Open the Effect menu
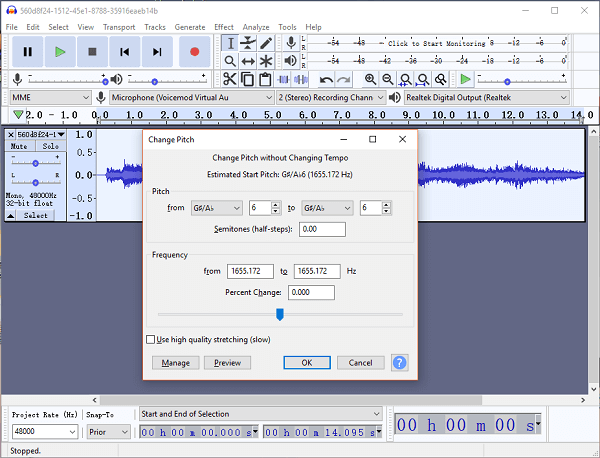Viewport: 600px width, 458px height. point(223,27)
